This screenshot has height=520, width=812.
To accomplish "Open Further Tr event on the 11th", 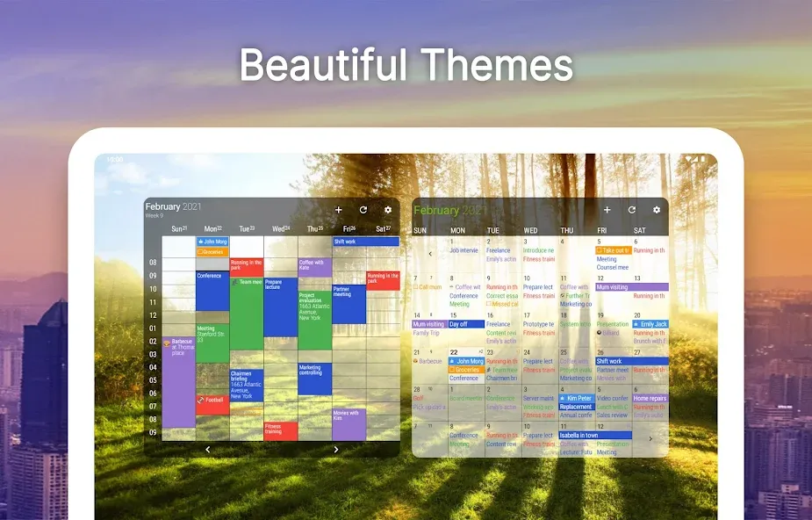I will [x=575, y=296].
